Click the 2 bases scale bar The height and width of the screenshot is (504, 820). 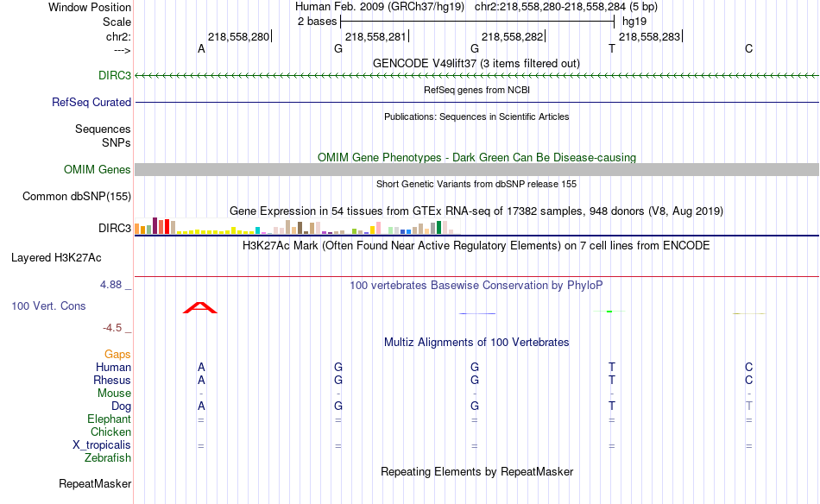477,22
